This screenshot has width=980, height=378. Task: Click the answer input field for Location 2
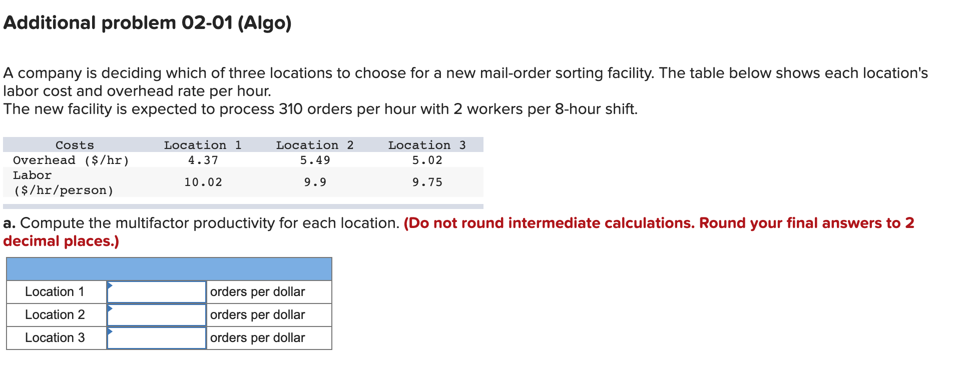pyautogui.click(x=157, y=314)
